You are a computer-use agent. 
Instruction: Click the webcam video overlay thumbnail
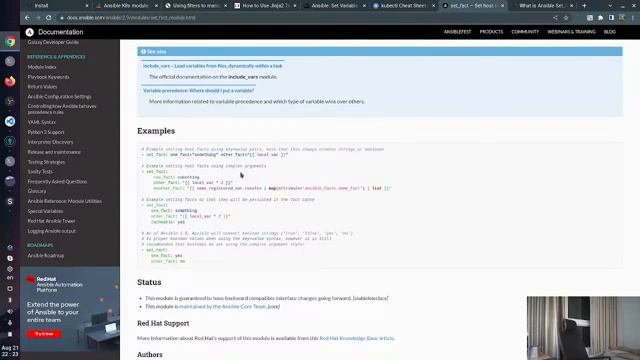(x=583, y=328)
